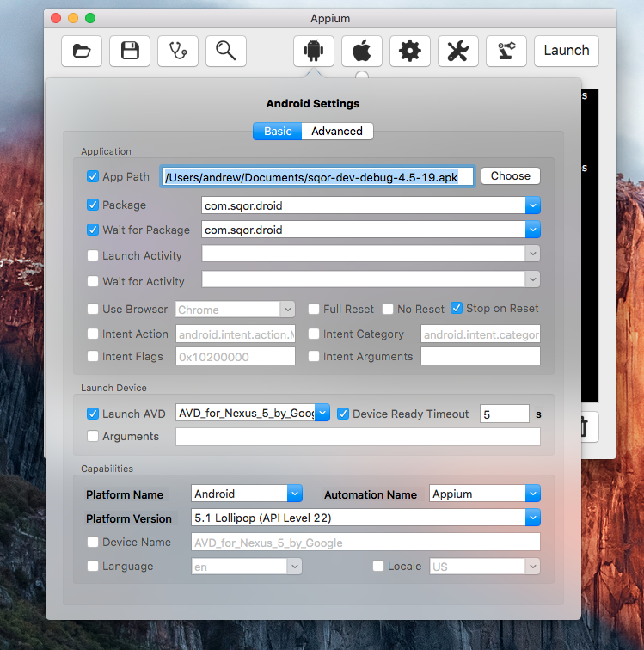This screenshot has height=650, width=644.
Task: Select the Basic tab
Action: (x=278, y=132)
